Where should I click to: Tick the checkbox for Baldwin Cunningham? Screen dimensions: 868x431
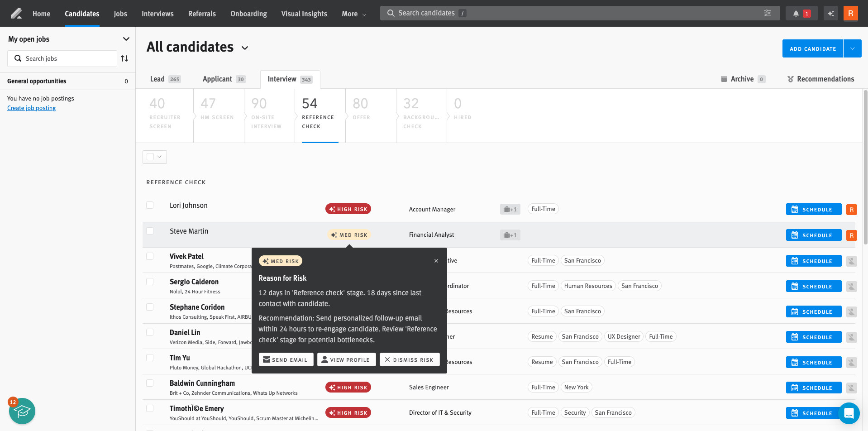pos(150,383)
